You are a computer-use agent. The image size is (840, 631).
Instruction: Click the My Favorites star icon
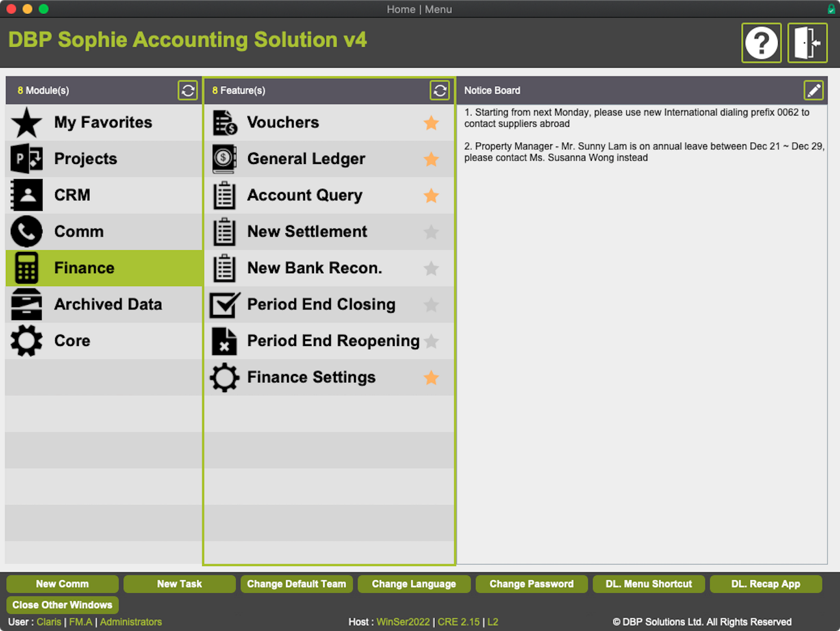pos(26,122)
